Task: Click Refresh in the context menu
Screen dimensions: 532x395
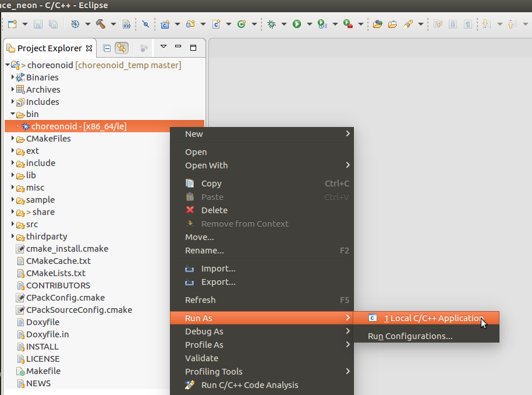Action: coord(200,300)
